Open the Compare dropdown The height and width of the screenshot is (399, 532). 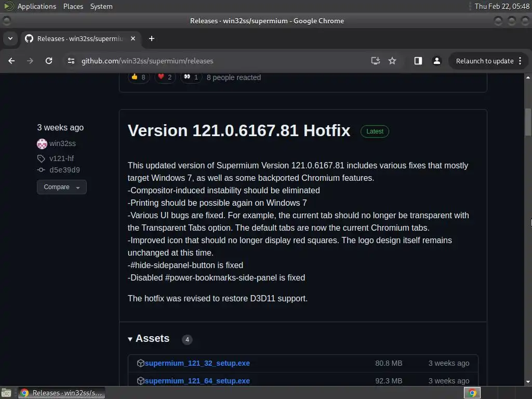tap(61, 187)
